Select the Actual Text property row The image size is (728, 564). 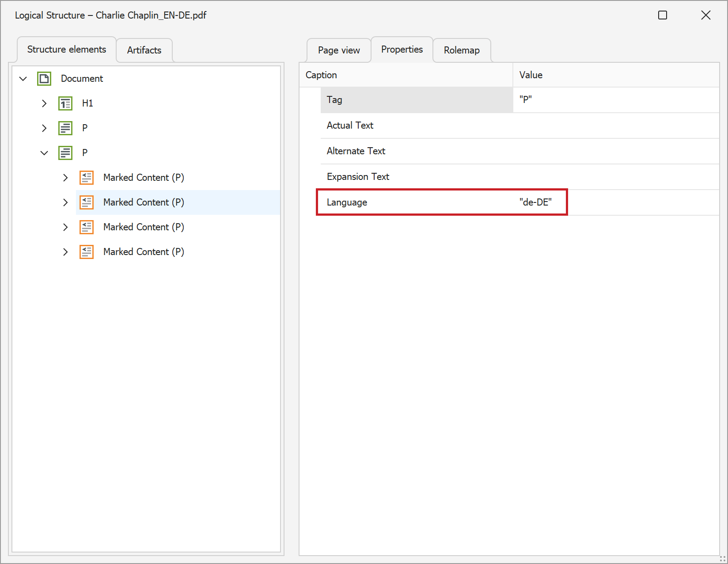click(520, 126)
